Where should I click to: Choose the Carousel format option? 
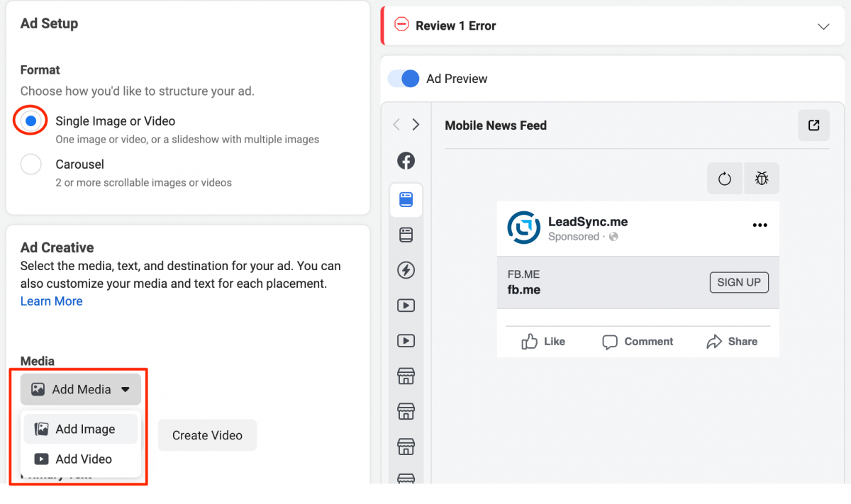[x=30, y=164]
